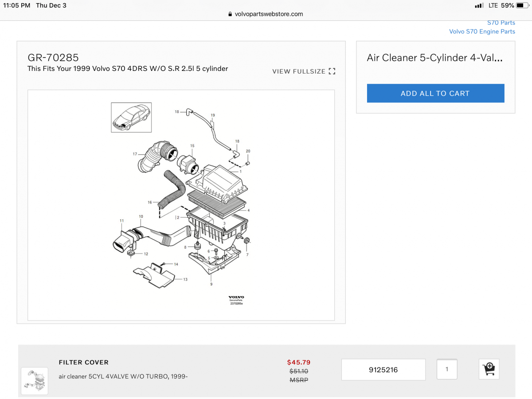Image resolution: width=532 pixels, height=399 pixels.
Task: Add Filter Cover to cart via cart icon
Action: [x=489, y=369]
